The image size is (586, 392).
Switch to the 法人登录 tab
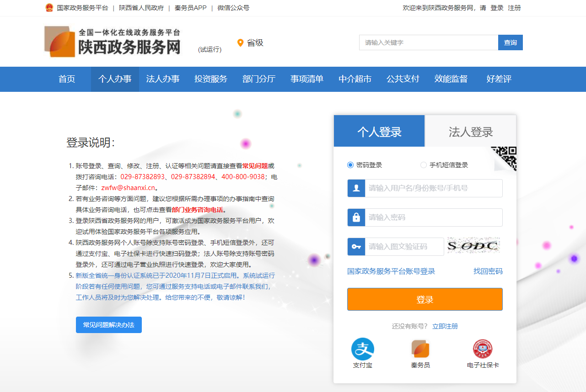(x=470, y=132)
